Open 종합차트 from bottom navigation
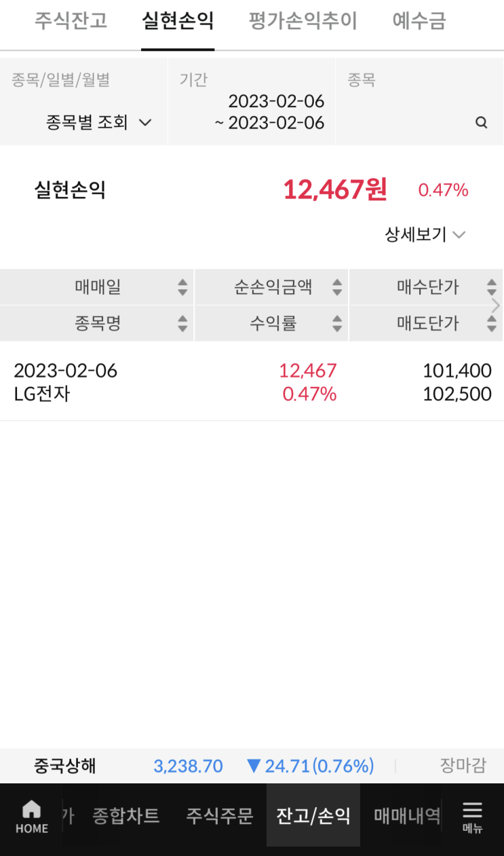Screen dimensions: 504x856 [x=125, y=815]
